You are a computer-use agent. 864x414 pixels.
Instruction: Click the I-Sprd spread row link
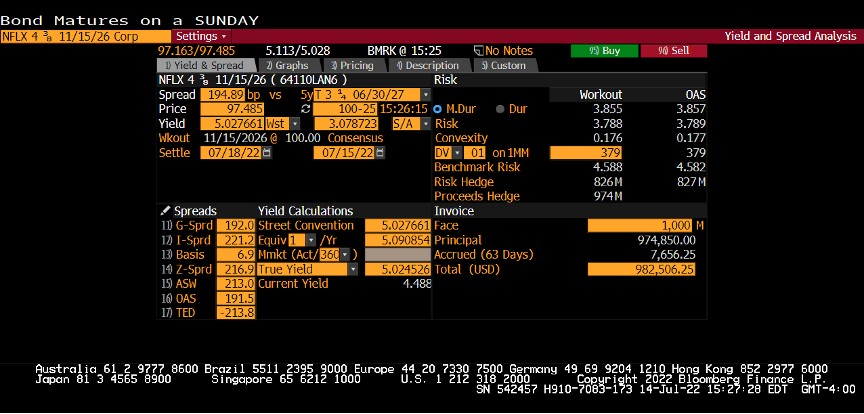coord(186,240)
